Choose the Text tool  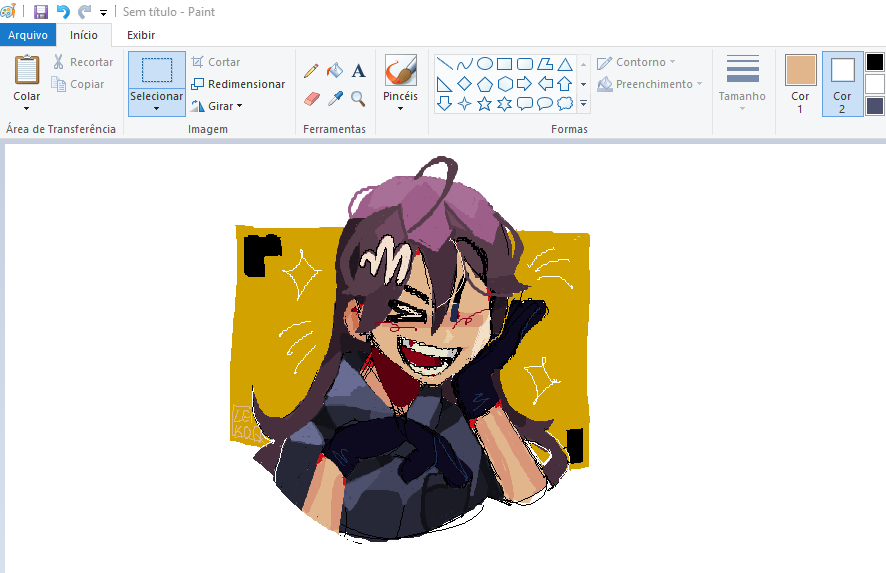click(x=358, y=71)
